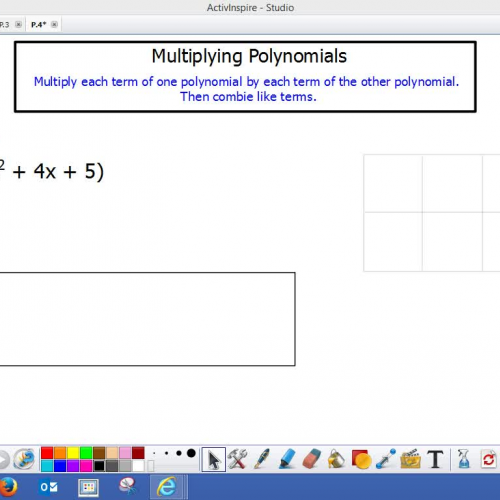The height and width of the screenshot is (500, 500).
Task: Open the Tools wrench-and-hammer menu
Action: click(x=237, y=459)
